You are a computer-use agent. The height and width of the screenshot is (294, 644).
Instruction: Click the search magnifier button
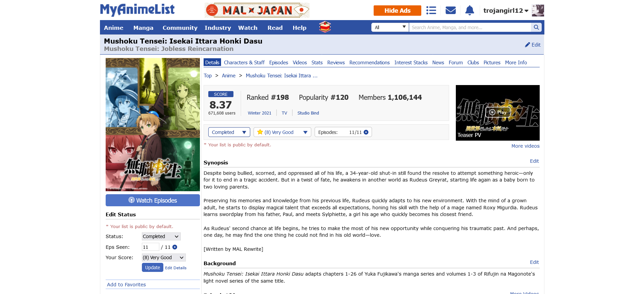pyautogui.click(x=536, y=27)
